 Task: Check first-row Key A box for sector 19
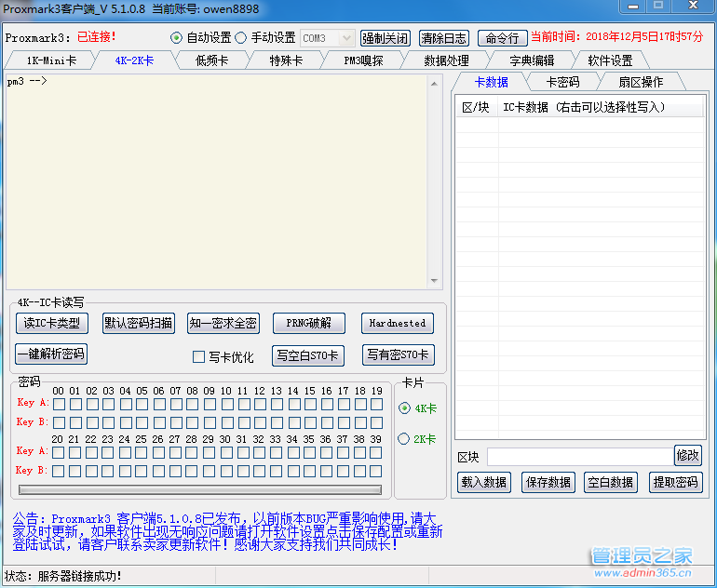377,405
